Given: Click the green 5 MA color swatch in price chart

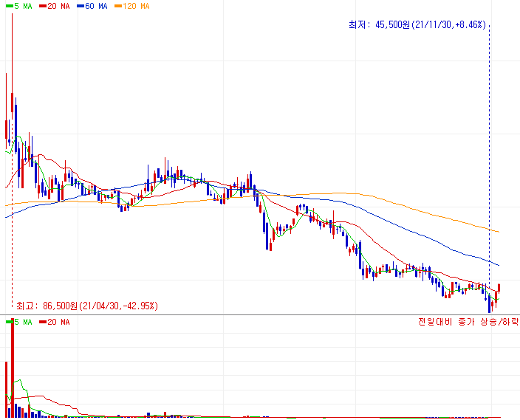Looking at the screenshot, I should [10, 6].
